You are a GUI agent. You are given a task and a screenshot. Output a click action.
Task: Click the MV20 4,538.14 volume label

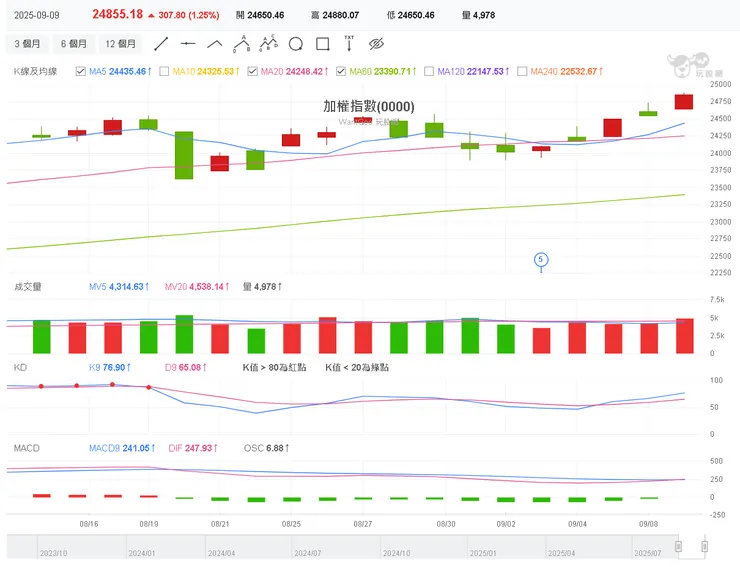[197, 287]
